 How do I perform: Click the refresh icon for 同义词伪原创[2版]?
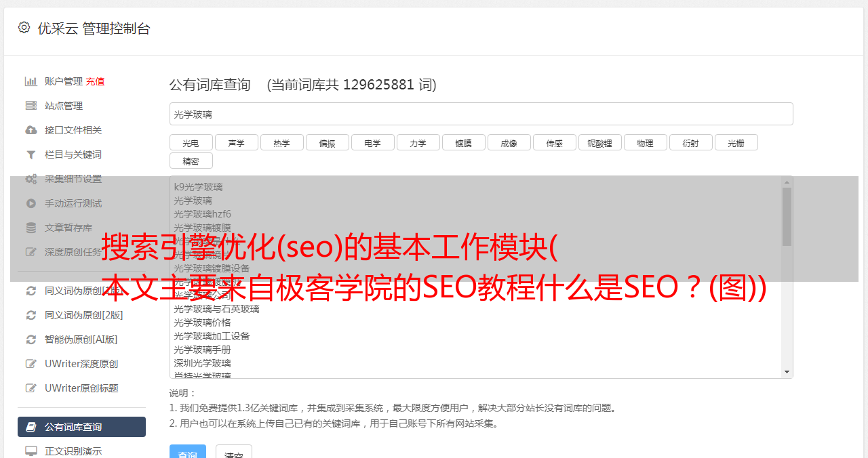(x=31, y=315)
